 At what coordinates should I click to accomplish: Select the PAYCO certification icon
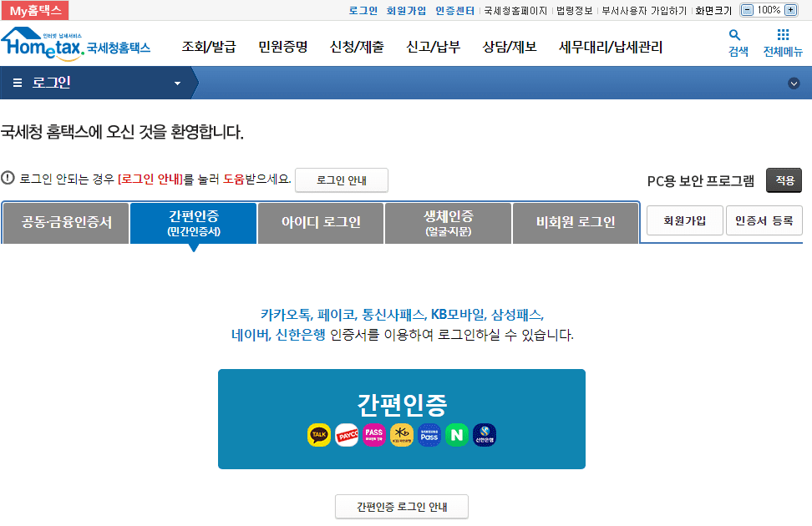pyautogui.click(x=346, y=434)
